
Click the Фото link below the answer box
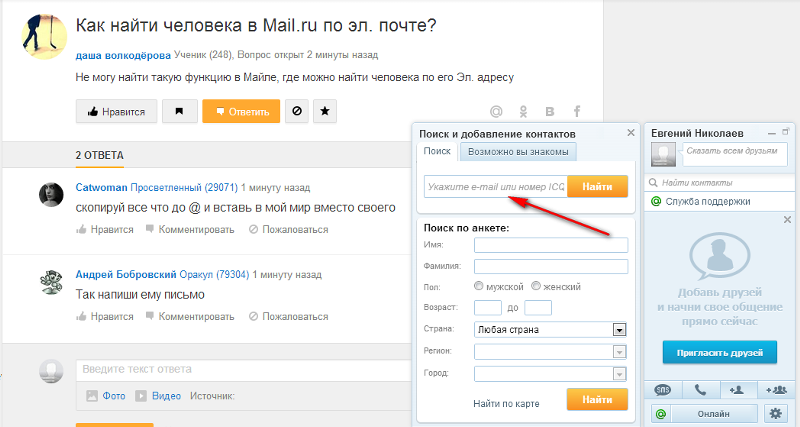tap(114, 395)
